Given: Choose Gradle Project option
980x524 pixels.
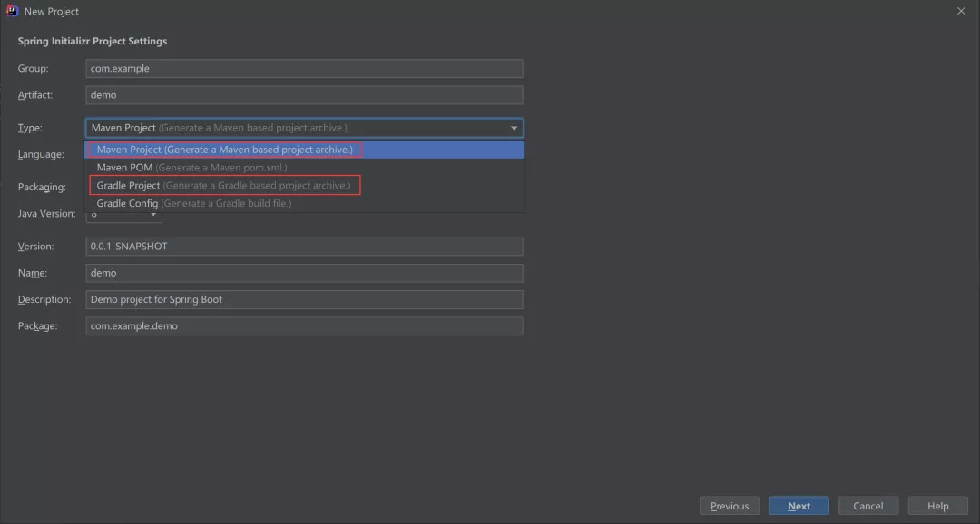Looking at the screenshot, I should pyautogui.click(x=304, y=186).
